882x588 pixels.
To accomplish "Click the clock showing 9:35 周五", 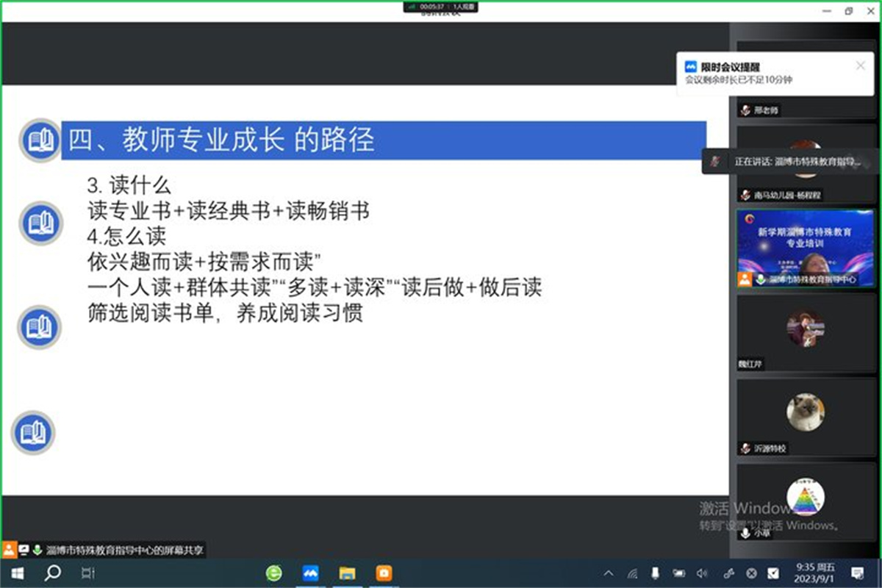I will (816, 573).
